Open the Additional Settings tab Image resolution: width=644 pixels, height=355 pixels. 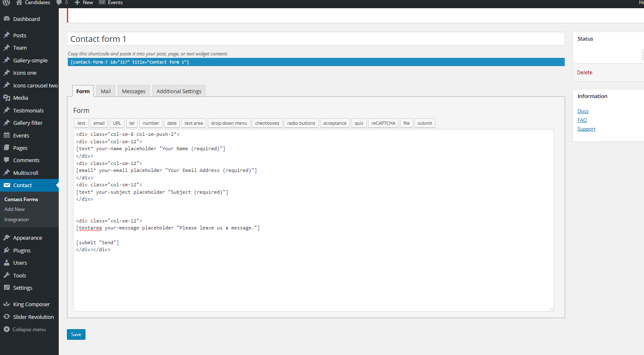point(179,91)
